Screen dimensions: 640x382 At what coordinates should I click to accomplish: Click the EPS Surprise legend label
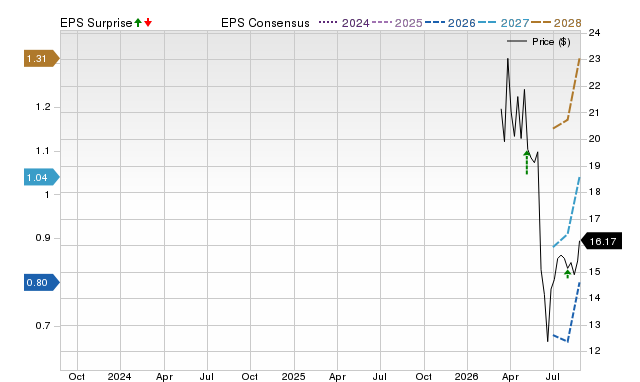pos(96,23)
